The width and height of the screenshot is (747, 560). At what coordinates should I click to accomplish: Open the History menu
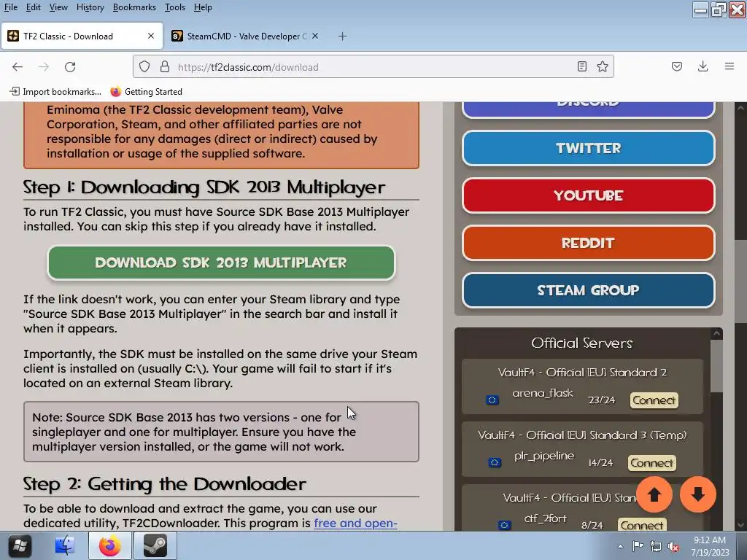point(90,7)
